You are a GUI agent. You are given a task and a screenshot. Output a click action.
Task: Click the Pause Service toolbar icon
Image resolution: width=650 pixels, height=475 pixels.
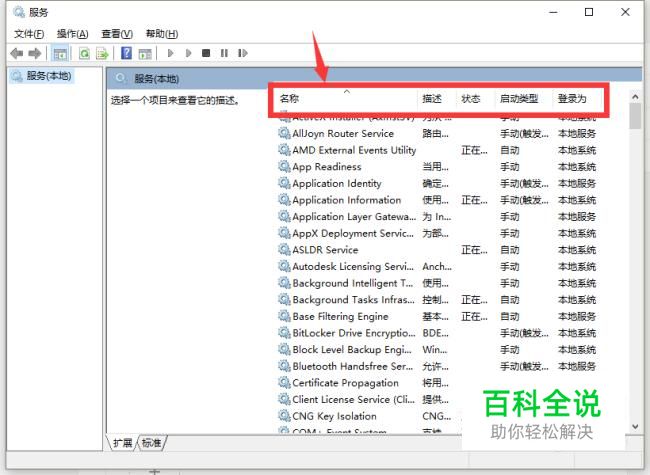[224, 53]
